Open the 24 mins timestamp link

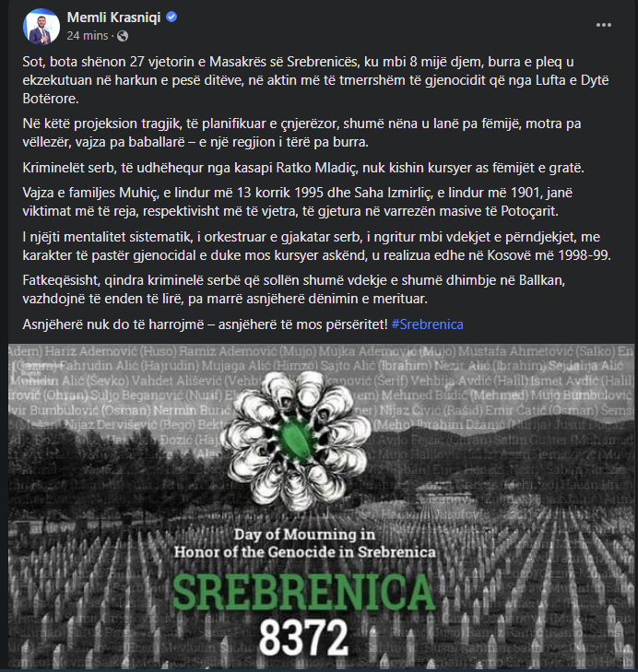(88, 36)
